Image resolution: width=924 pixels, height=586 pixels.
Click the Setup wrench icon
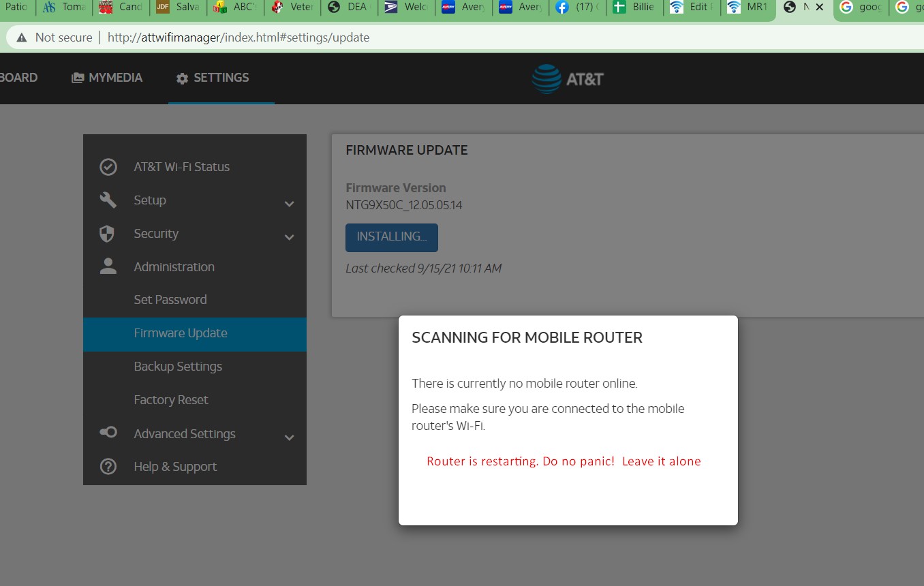click(x=108, y=200)
